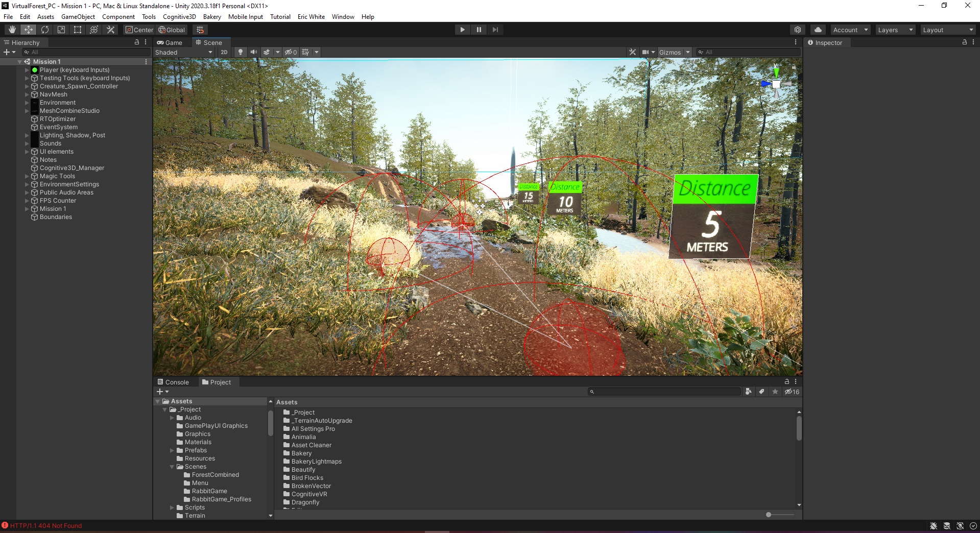Open the Account dropdown
Screen dimensions: 980x533
pyautogui.click(x=850, y=30)
